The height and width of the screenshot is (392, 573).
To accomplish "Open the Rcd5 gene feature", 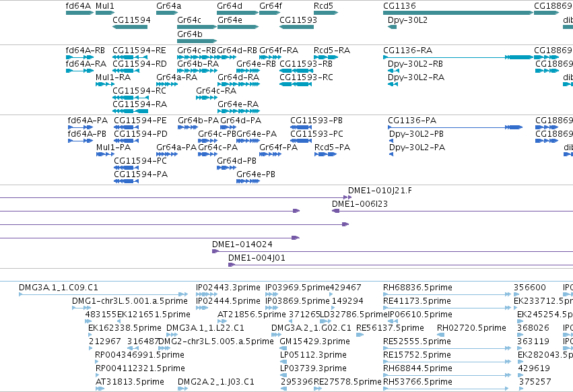I will tap(326, 13).
